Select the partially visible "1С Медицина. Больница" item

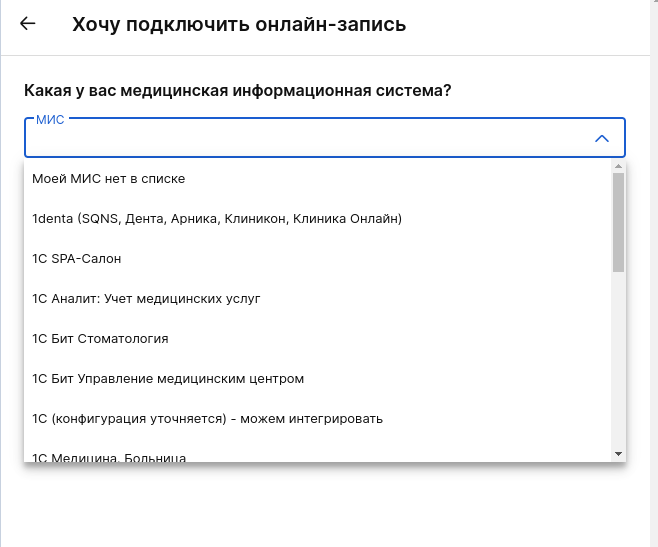tap(109, 457)
